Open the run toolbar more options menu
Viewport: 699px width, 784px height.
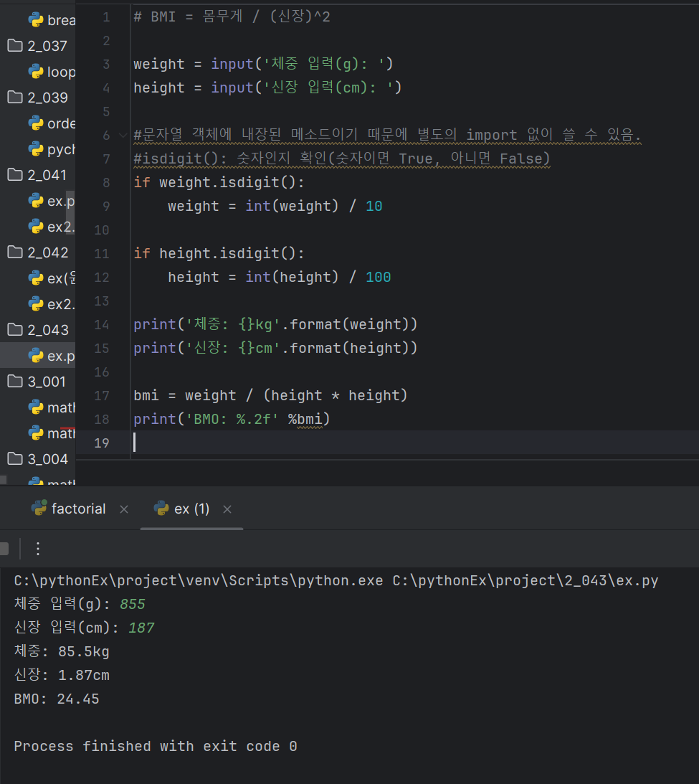pyautogui.click(x=38, y=549)
